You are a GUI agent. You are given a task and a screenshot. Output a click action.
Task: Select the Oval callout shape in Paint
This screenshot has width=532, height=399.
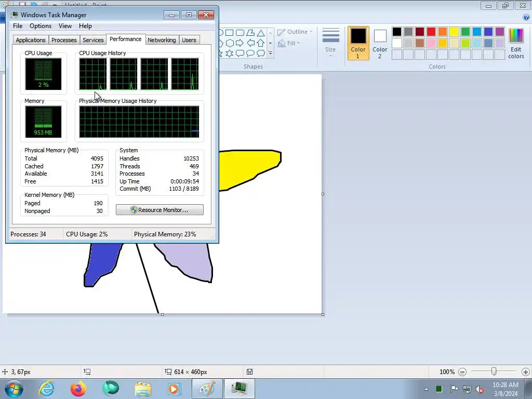pos(250,54)
